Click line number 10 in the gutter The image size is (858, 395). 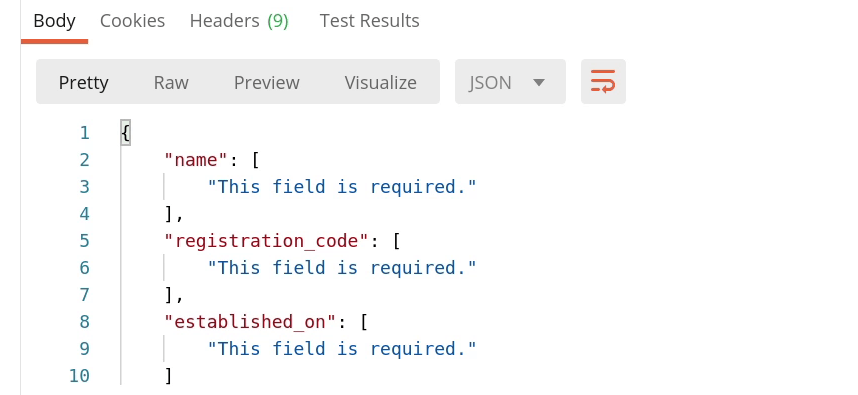pyautogui.click(x=79, y=376)
